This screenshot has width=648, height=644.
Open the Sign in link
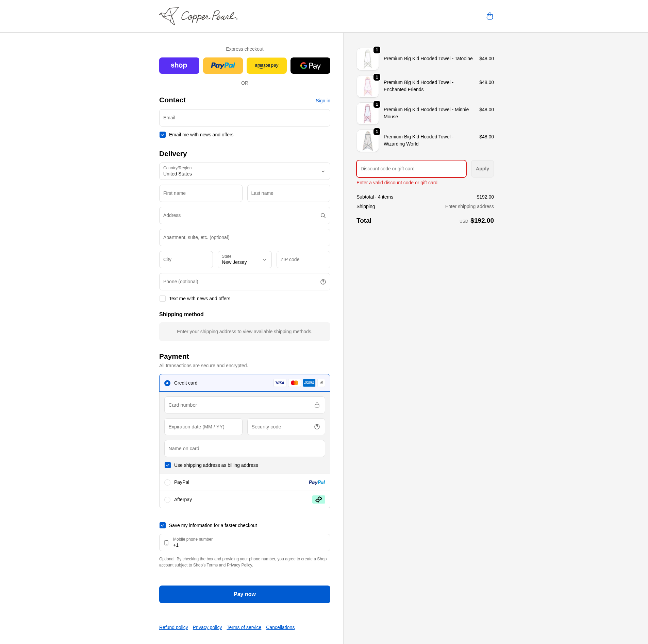pyautogui.click(x=323, y=101)
